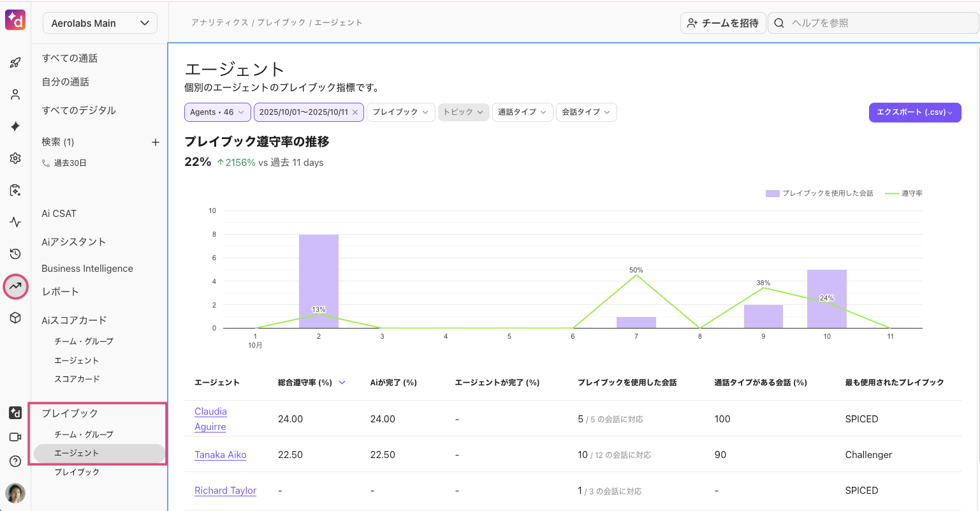Remove the 2025/10/01 date range filter
Image resolution: width=980 pixels, height=511 pixels.
coord(355,112)
